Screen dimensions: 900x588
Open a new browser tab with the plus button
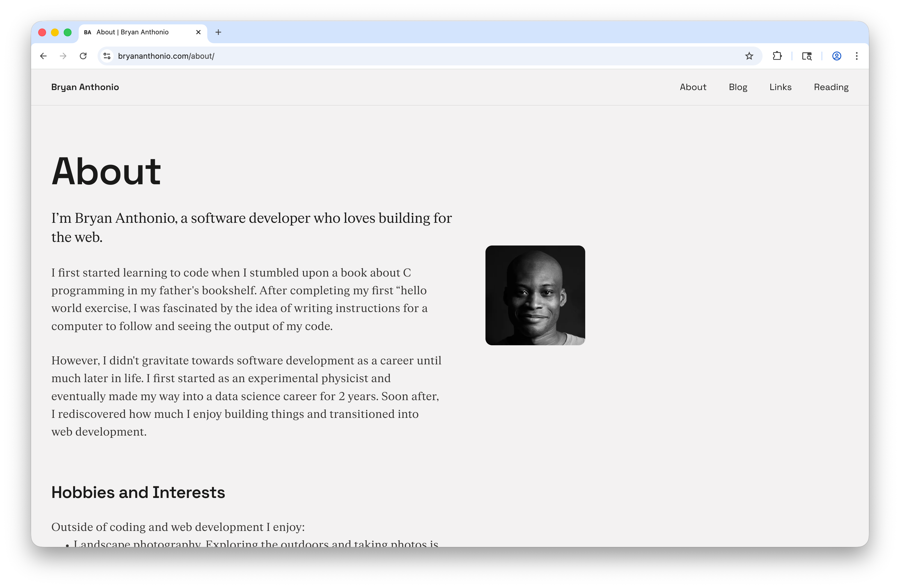click(x=218, y=32)
